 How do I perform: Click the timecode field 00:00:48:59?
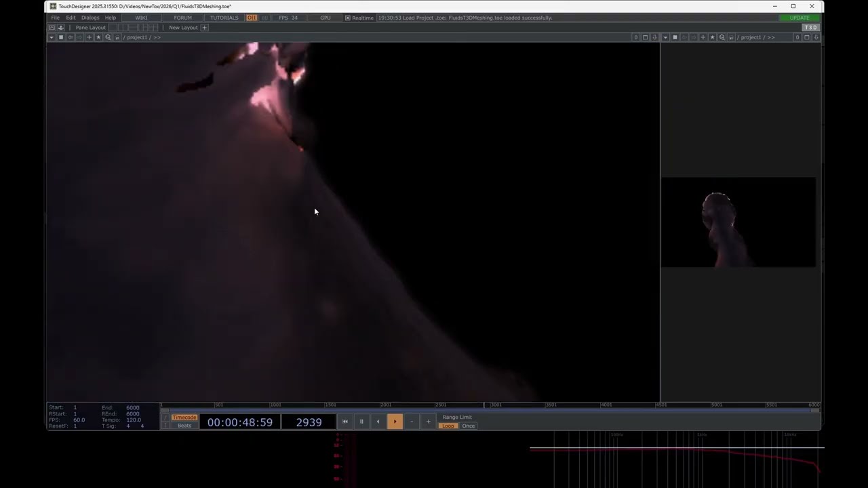[x=240, y=422]
